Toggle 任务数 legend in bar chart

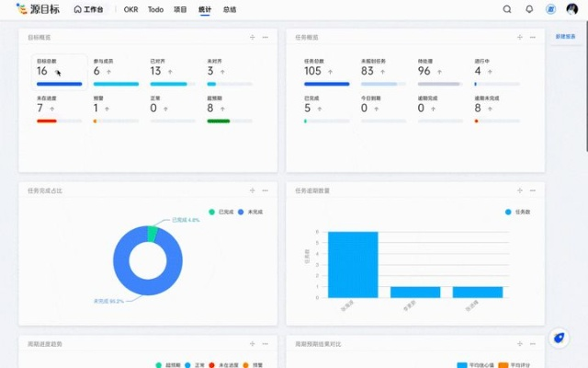[519, 212]
